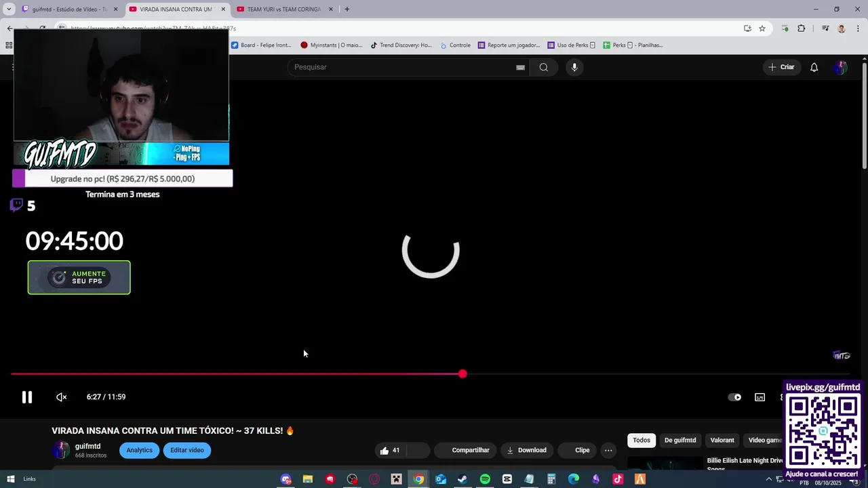The image size is (868, 488).
Task: Unmute the video volume
Action: pyautogui.click(x=61, y=397)
